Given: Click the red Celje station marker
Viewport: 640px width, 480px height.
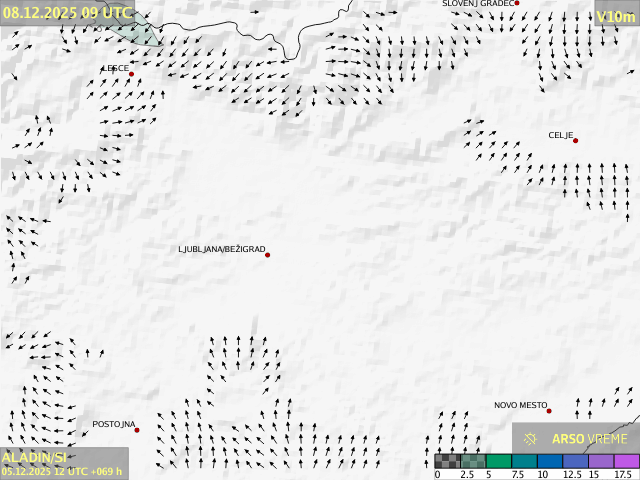Looking at the screenshot, I should coord(575,141).
